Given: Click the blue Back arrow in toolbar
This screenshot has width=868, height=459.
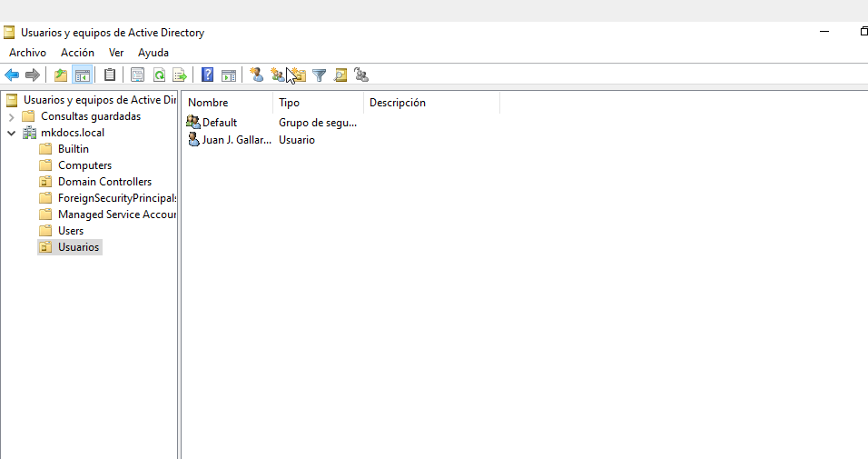Looking at the screenshot, I should [x=12, y=75].
